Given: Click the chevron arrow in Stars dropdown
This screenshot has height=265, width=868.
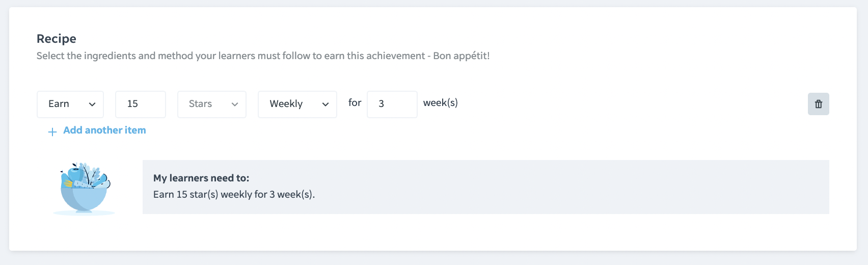Looking at the screenshot, I should pyautogui.click(x=235, y=104).
